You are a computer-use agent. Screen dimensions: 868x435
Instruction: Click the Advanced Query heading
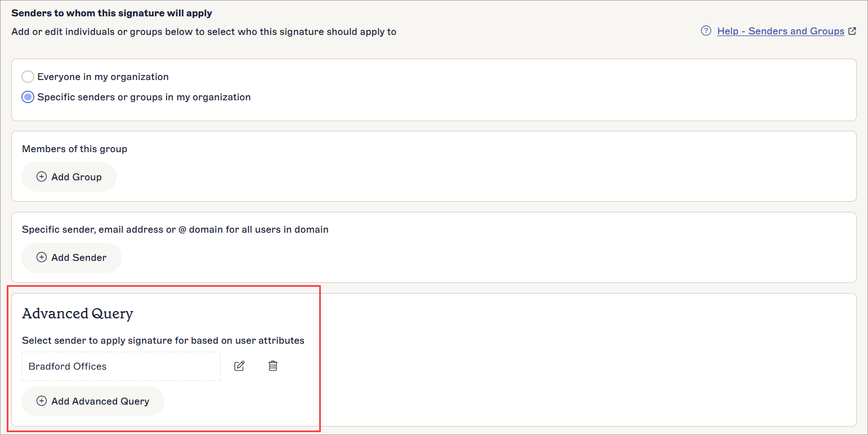click(x=78, y=314)
